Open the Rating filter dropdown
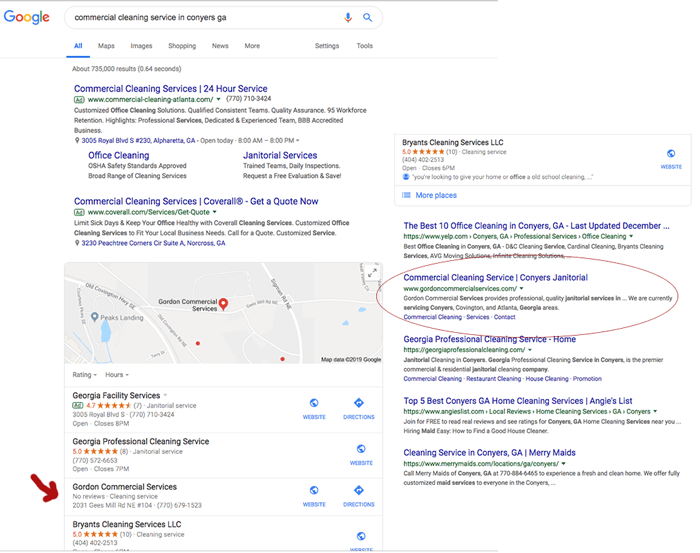700x553 pixels. [85, 375]
